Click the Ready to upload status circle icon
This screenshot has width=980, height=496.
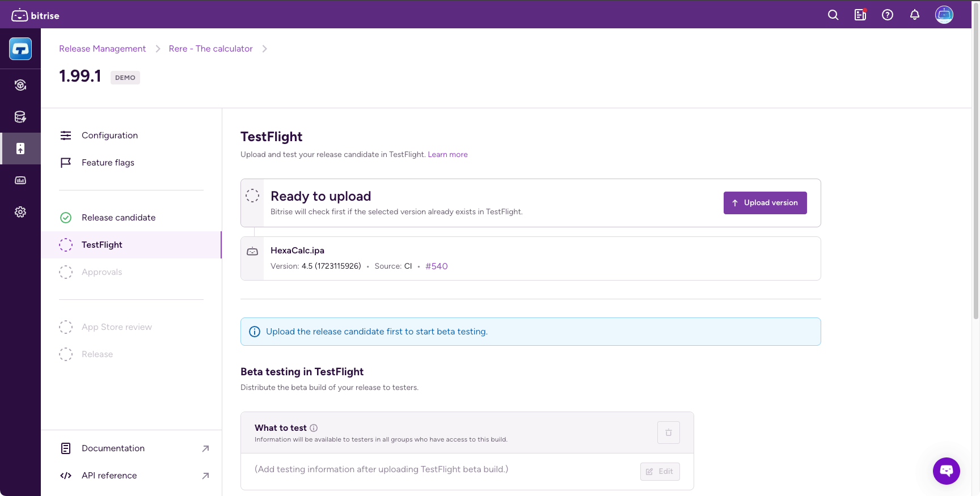[x=252, y=196]
